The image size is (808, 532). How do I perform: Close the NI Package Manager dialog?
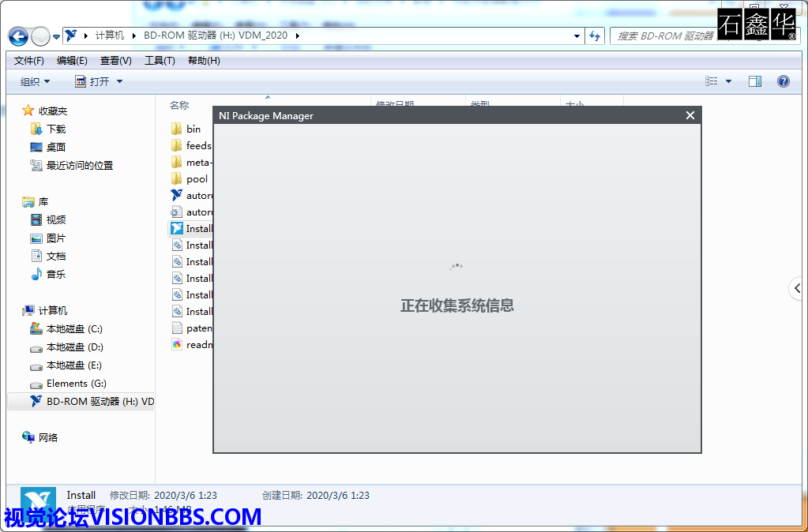coord(690,115)
